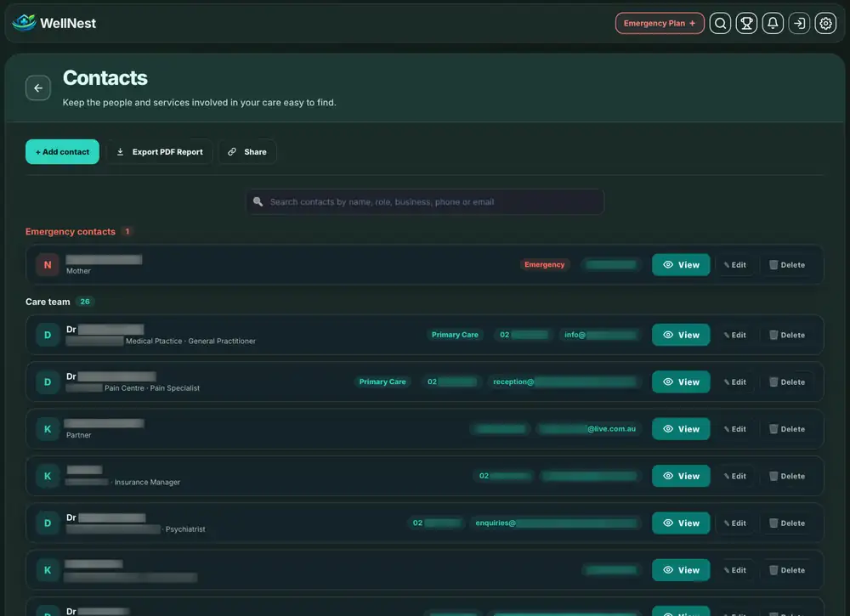Click the Care team heading

point(48,302)
